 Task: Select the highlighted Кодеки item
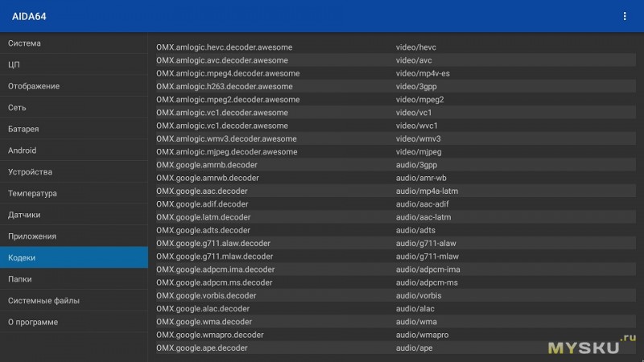[x=74, y=257]
